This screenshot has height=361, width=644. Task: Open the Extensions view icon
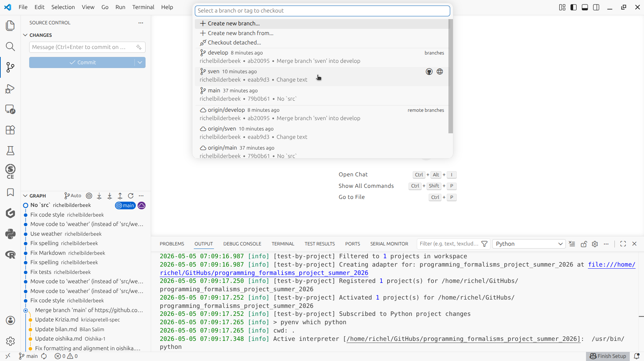[x=10, y=130]
